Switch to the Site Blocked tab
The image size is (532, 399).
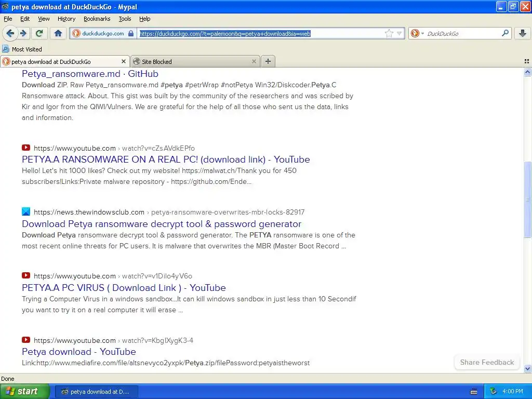coord(195,61)
